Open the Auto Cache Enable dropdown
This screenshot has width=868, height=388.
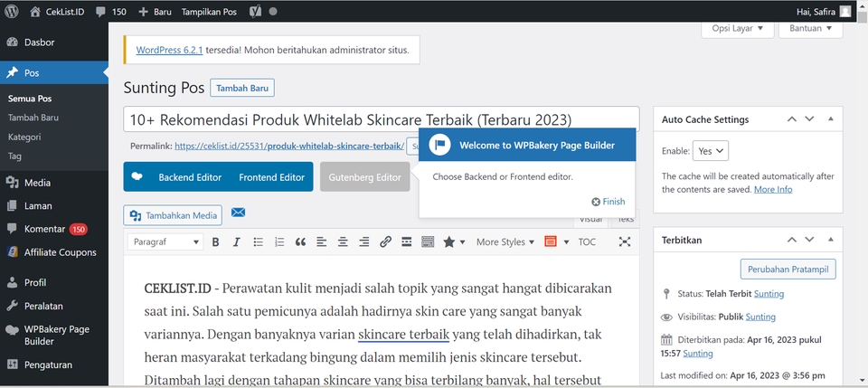point(711,150)
